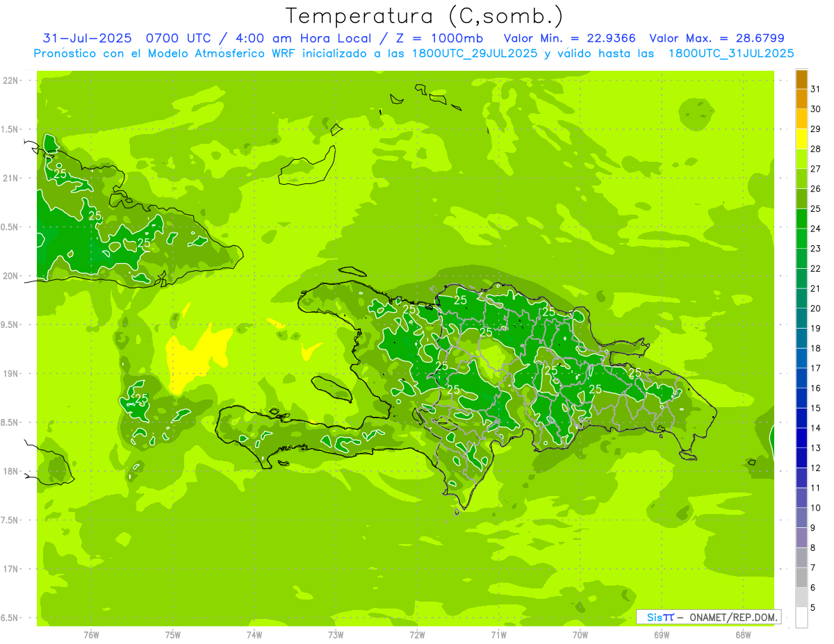The width and height of the screenshot is (834, 644).
Task: Click the "76W" longitude axis label
Action: (91, 634)
